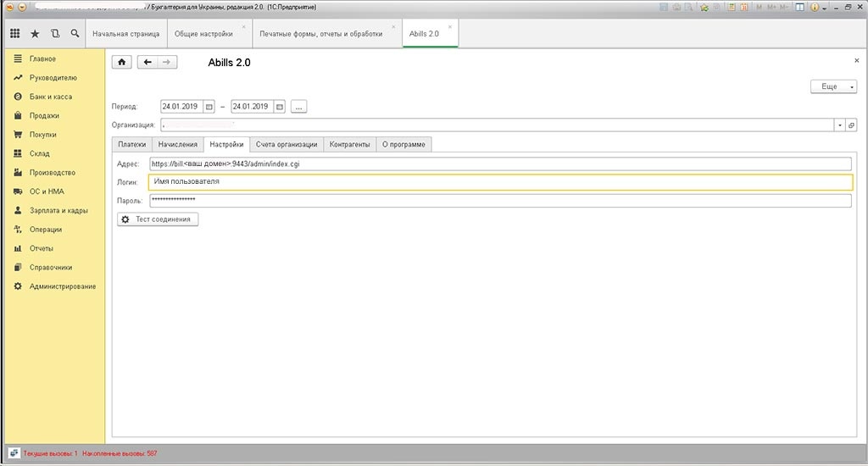Navigate back with the left arrow
This screenshot has height=466, width=868.
(147, 62)
